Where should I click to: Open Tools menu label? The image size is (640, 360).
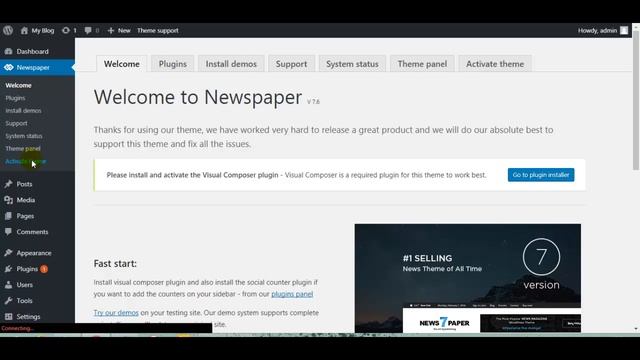(x=24, y=301)
